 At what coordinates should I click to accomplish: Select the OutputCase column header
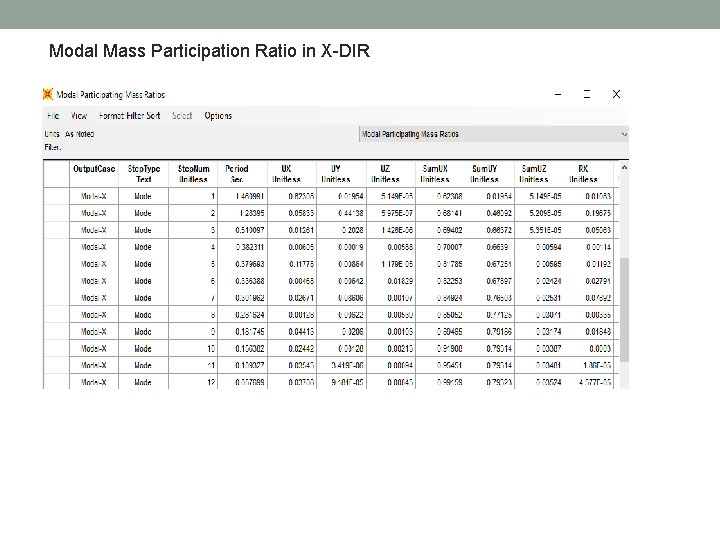coord(94,174)
